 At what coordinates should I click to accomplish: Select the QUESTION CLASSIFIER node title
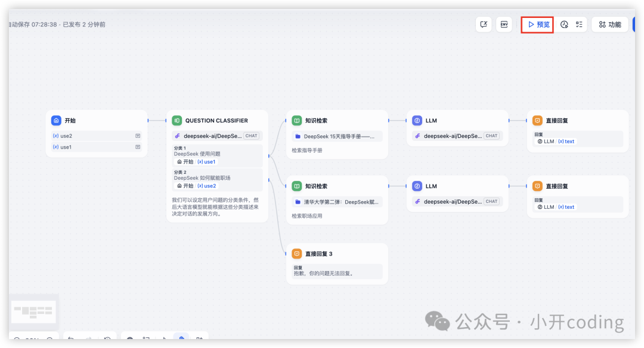tap(216, 121)
